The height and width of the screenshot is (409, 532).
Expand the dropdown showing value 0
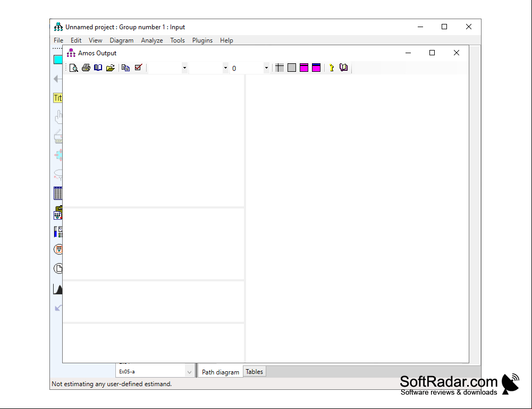pos(266,68)
